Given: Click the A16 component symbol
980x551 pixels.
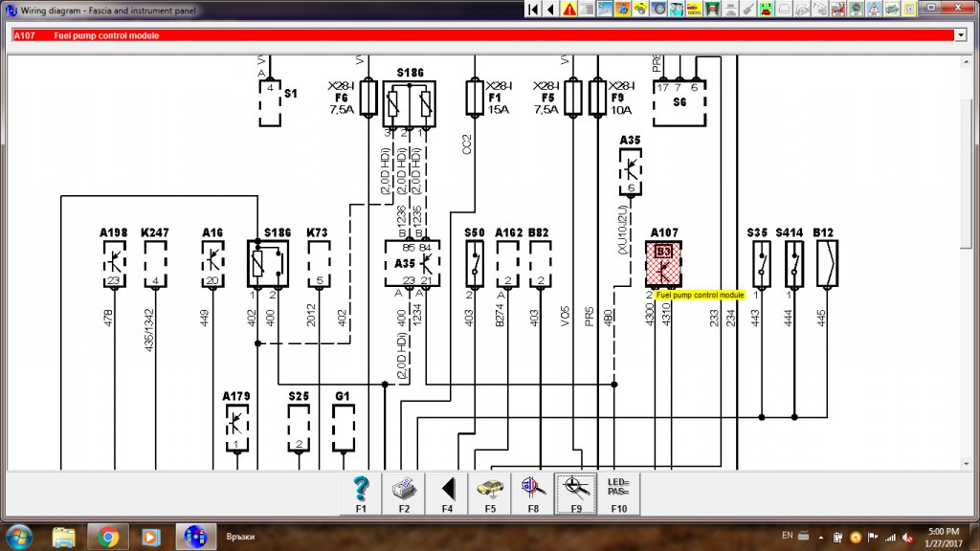Looking at the screenshot, I should [213, 264].
